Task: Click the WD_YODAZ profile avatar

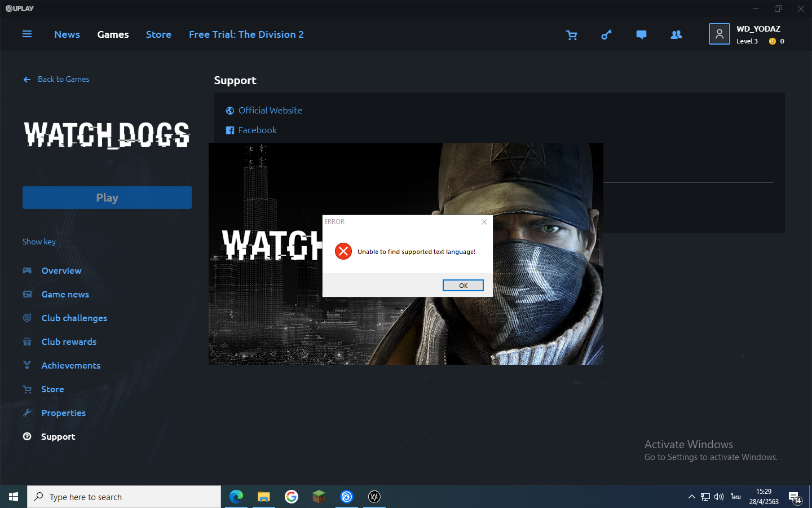Action: (x=720, y=34)
